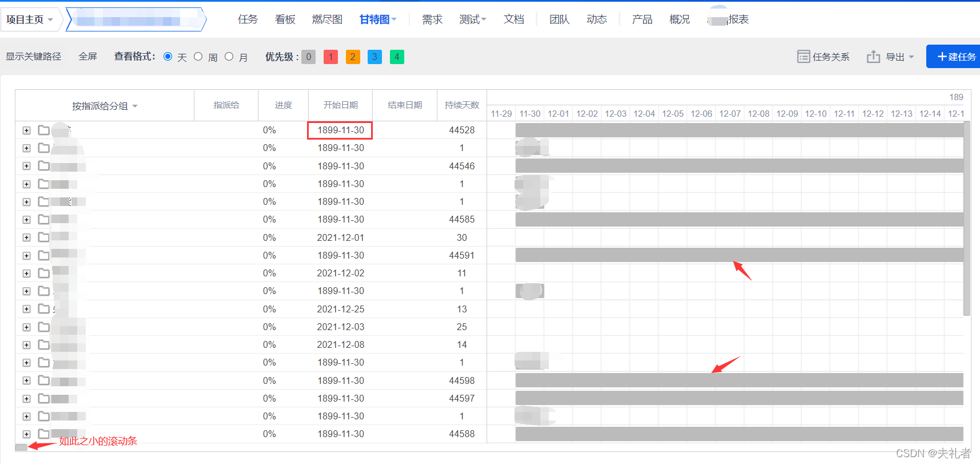This screenshot has height=464, width=980.
Task: Click the 持续天数 column header
Action: click(x=462, y=105)
